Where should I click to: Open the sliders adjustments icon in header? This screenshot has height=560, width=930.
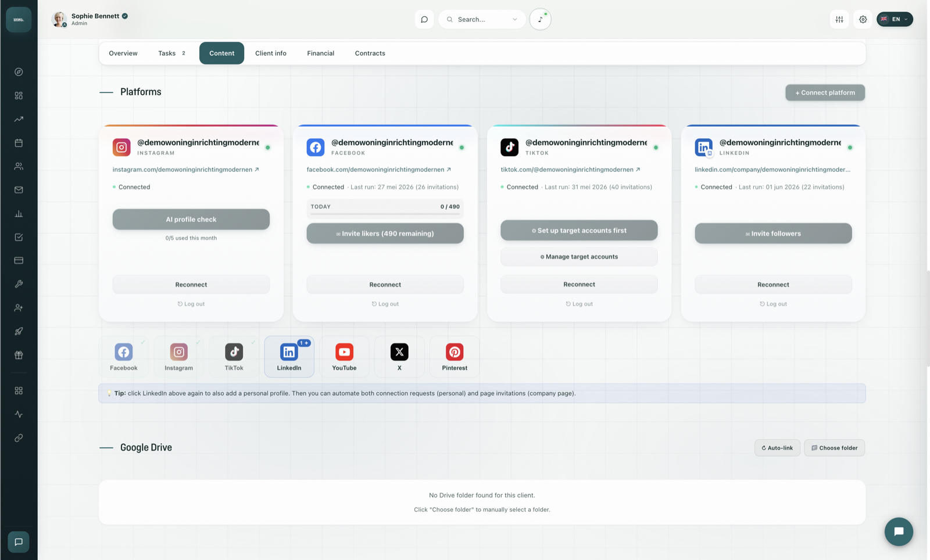pyautogui.click(x=839, y=19)
